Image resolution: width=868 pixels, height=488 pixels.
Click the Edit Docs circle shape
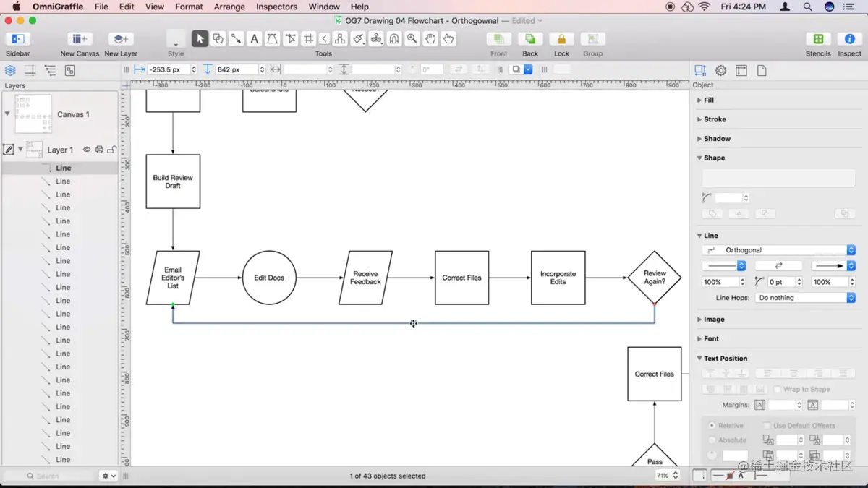coord(269,278)
